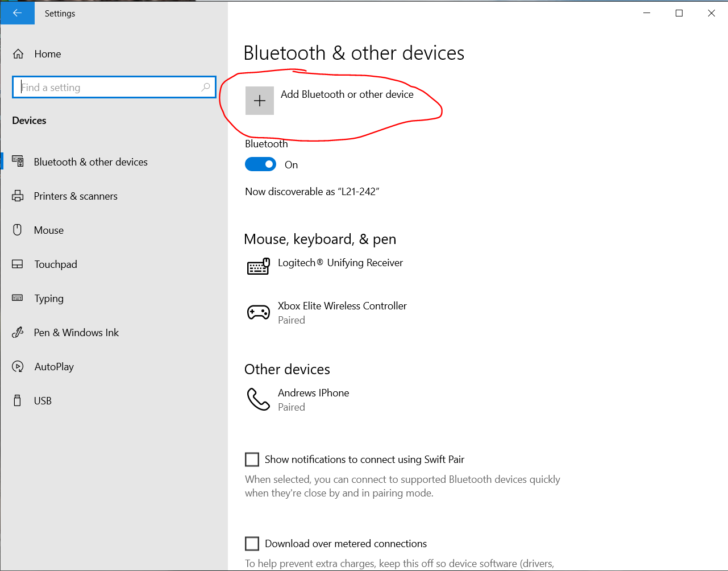This screenshot has height=571, width=728.
Task: Click the phone icon for Andrews iPhone
Action: pyautogui.click(x=259, y=399)
